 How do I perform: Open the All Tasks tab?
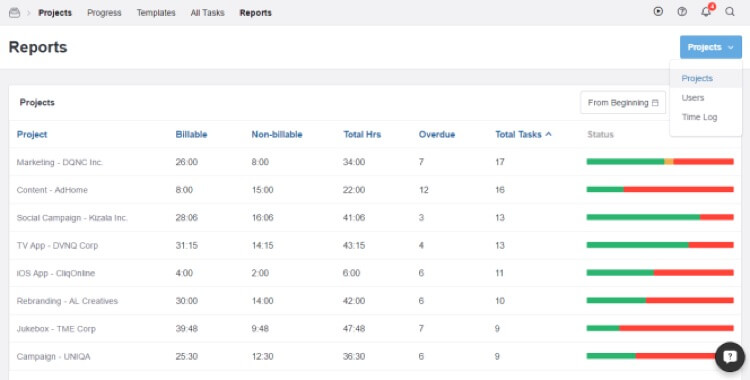(x=208, y=13)
